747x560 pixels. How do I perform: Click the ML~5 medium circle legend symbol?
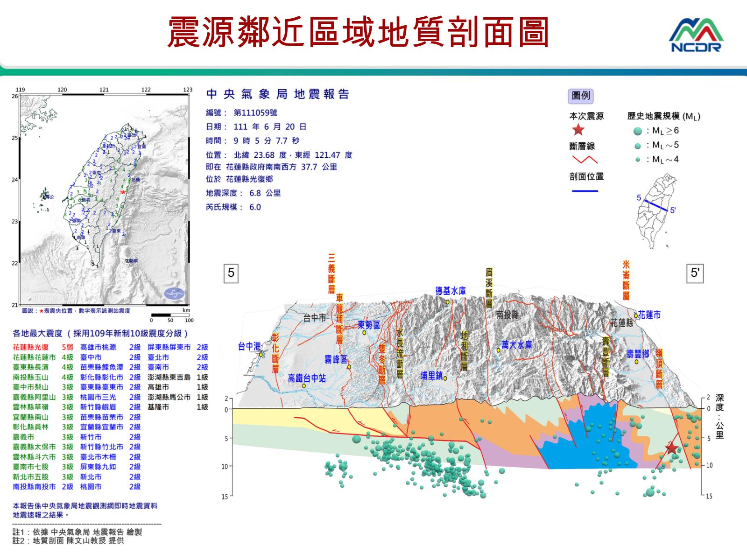(638, 146)
